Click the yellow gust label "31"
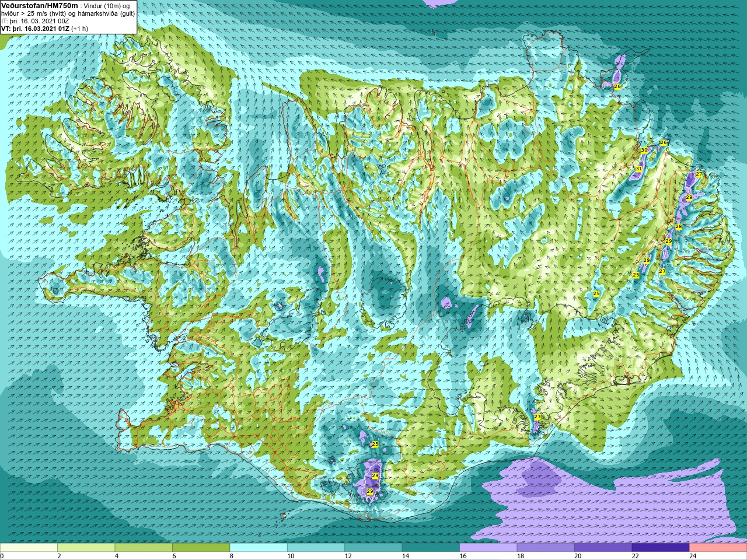The width and height of the screenshot is (747, 560). click(x=639, y=169)
